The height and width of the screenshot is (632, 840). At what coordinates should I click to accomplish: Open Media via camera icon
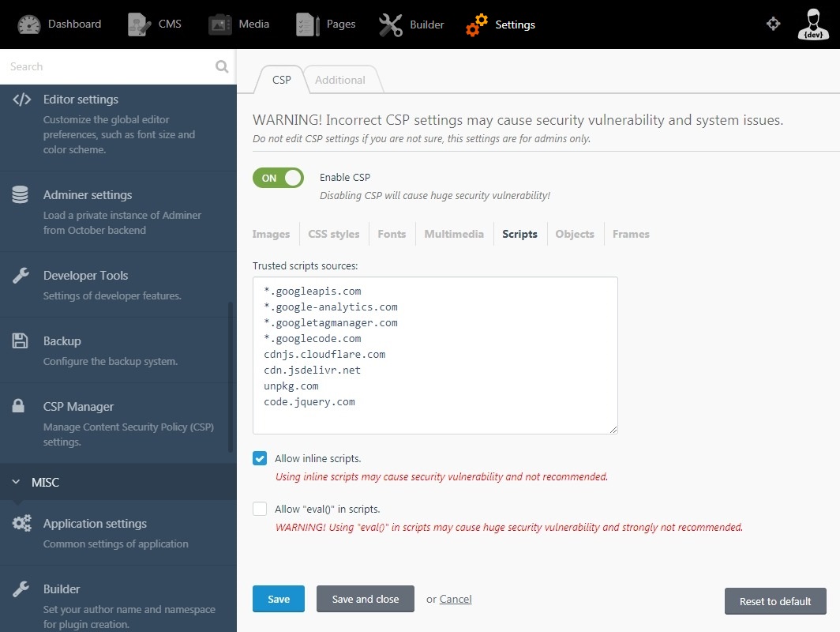pos(219,24)
